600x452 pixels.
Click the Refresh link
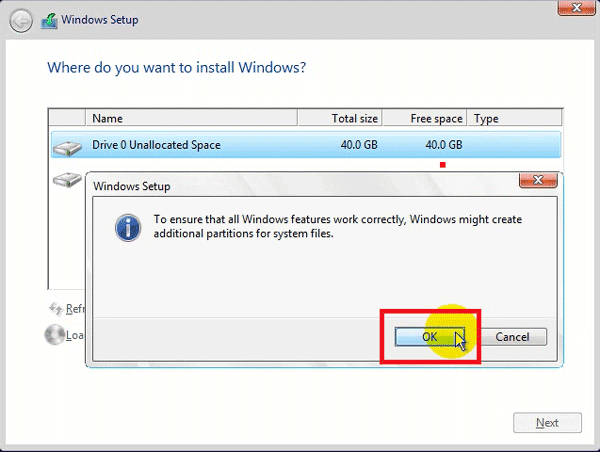pyautogui.click(x=76, y=309)
